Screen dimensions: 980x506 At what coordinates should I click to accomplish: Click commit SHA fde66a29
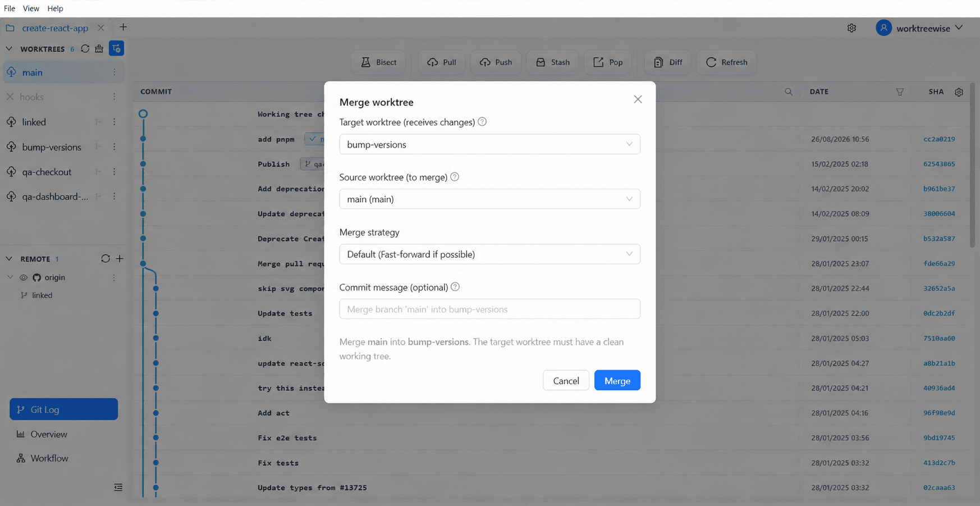pyautogui.click(x=939, y=263)
